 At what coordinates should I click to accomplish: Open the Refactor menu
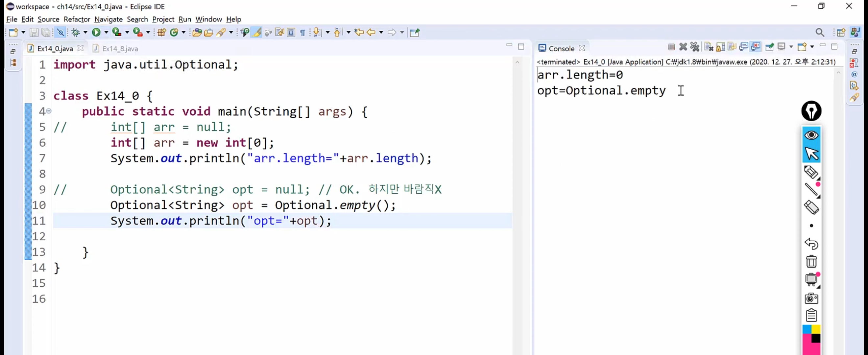point(77,19)
